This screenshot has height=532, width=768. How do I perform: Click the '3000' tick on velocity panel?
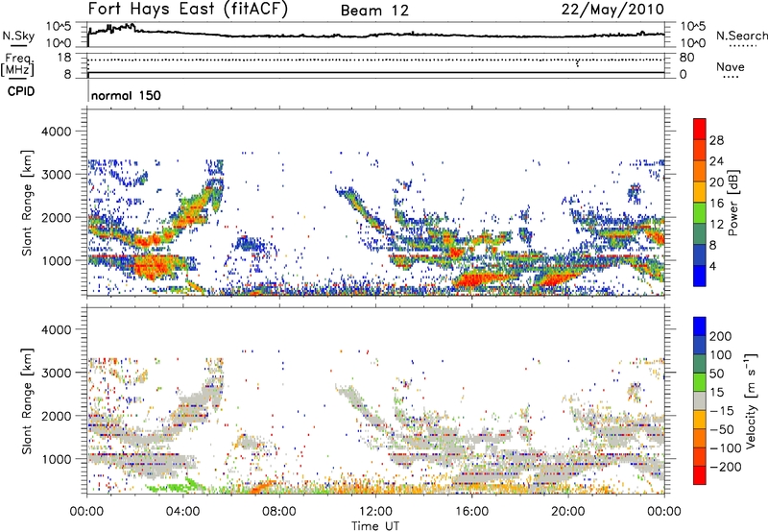(56, 373)
